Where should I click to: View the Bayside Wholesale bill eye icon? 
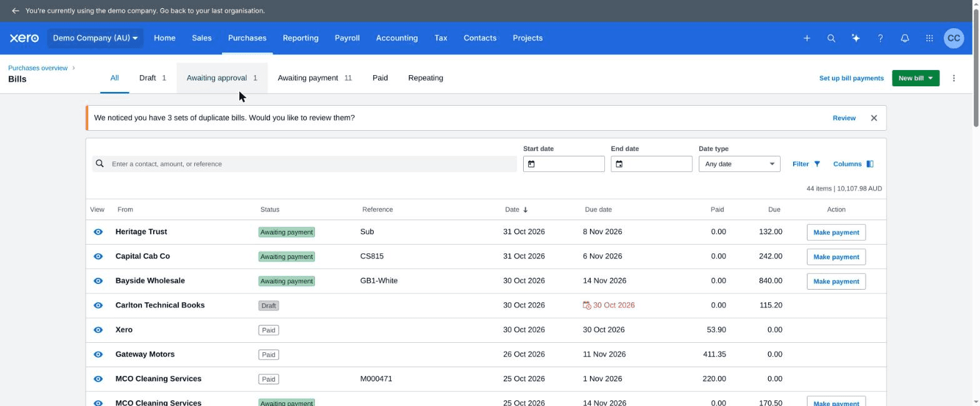[98, 281]
